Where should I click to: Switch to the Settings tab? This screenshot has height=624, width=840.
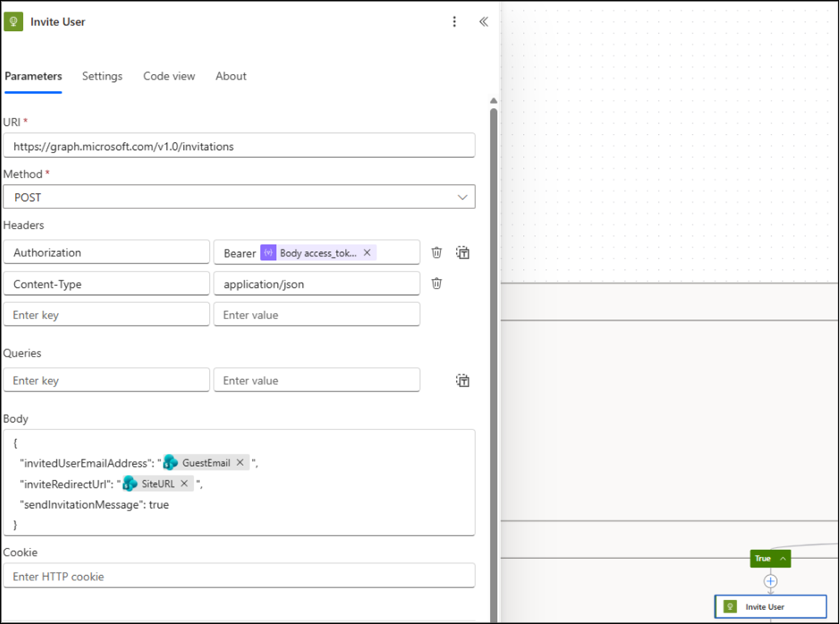pyautogui.click(x=101, y=76)
